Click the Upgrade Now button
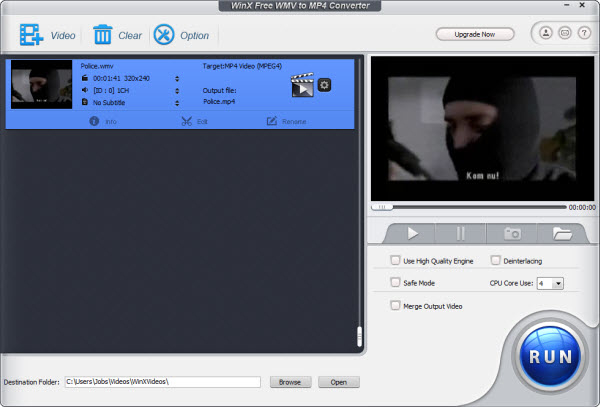 [475, 34]
